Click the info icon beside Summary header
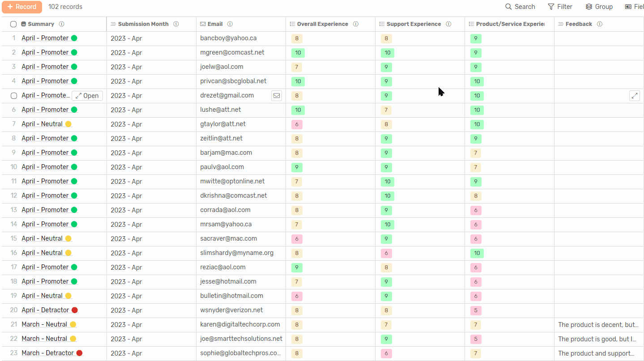 coord(62,24)
